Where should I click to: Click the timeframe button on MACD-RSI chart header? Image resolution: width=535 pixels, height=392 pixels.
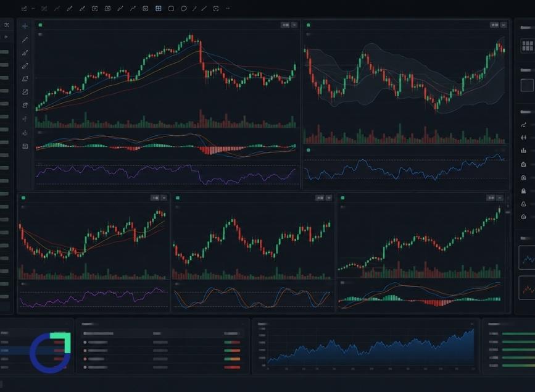(x=285, y=25)
